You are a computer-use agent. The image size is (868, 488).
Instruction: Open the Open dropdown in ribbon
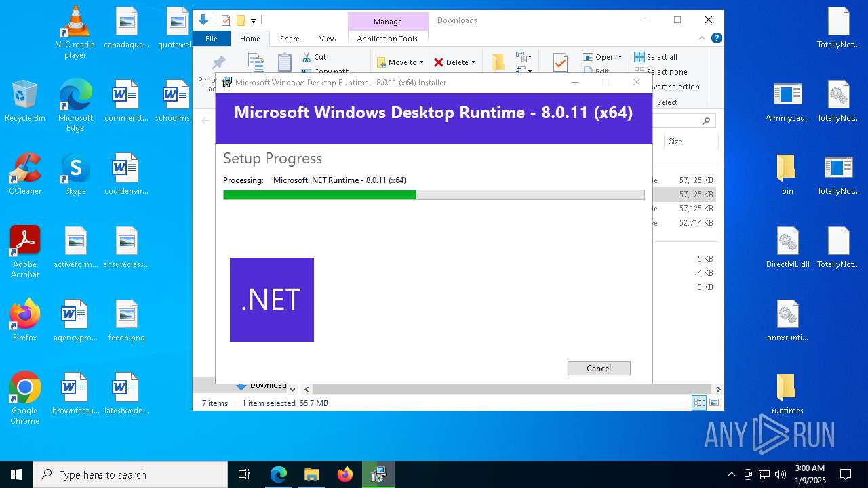602,57
